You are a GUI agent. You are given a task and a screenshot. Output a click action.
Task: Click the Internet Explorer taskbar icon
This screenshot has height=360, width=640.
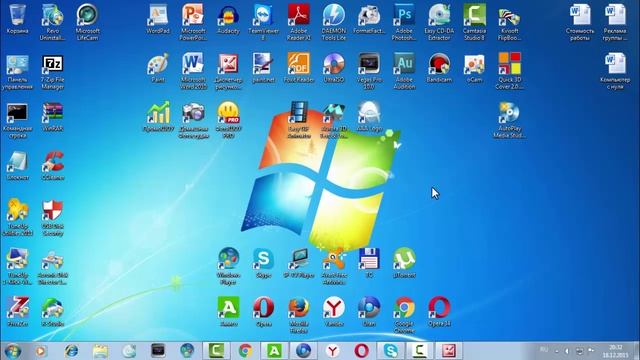(x=71, y=351)
